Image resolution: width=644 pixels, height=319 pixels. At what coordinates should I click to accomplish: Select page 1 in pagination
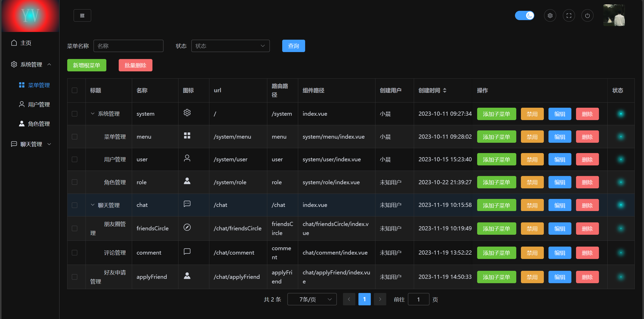(365, 299)
